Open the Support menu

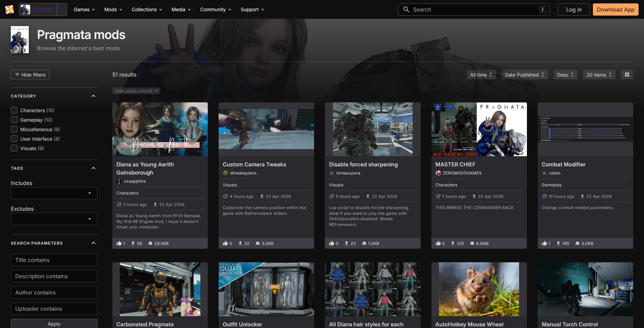click(252, 9)
